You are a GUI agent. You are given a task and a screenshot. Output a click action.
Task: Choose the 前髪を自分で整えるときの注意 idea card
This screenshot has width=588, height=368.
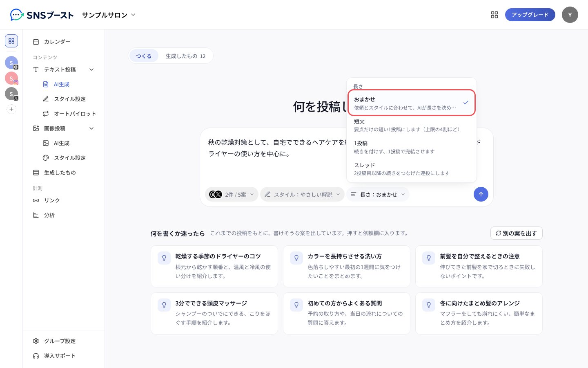pyautogui.click(x=479, y=266)
